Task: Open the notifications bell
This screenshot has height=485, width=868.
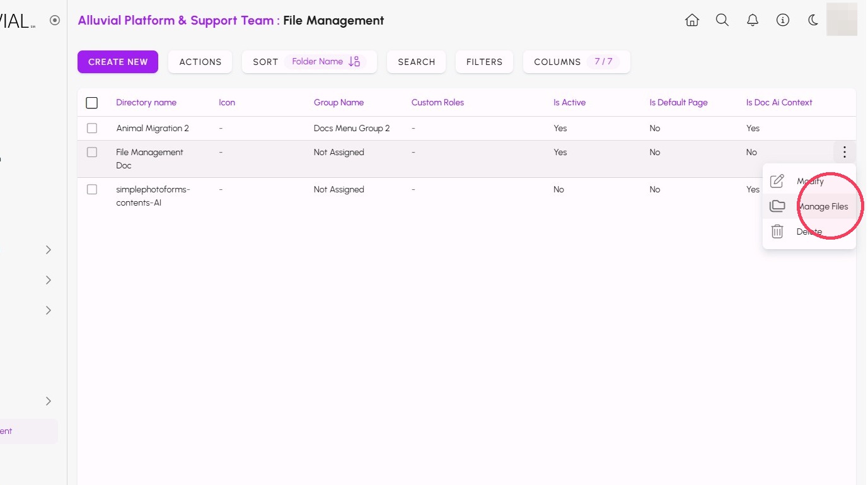Action: click(753, 20)
